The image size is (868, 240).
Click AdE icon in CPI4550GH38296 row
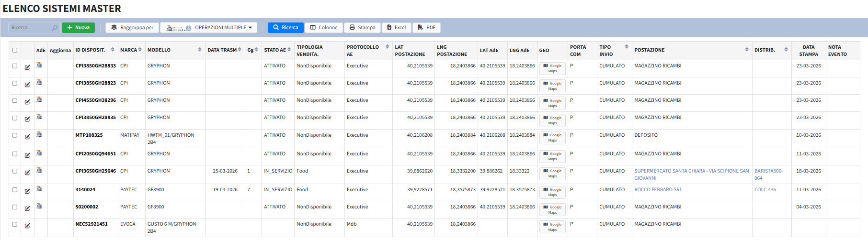click(x=39, y=99)
